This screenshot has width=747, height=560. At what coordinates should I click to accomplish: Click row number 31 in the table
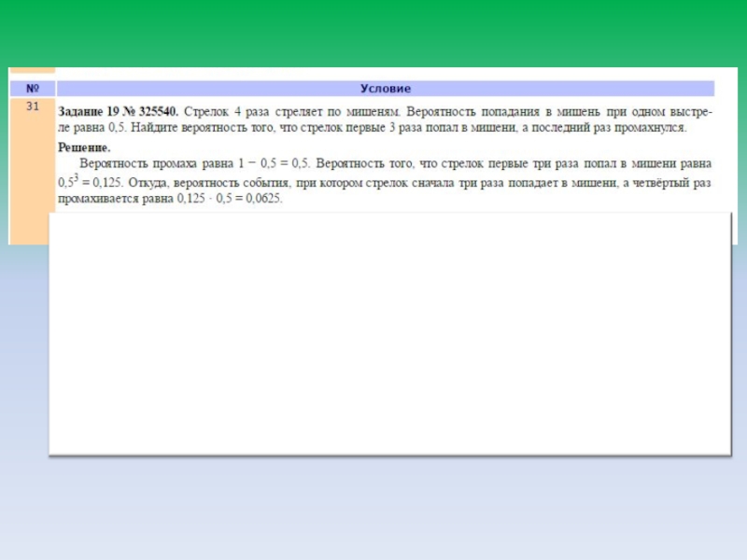click(x=32, y=107)
